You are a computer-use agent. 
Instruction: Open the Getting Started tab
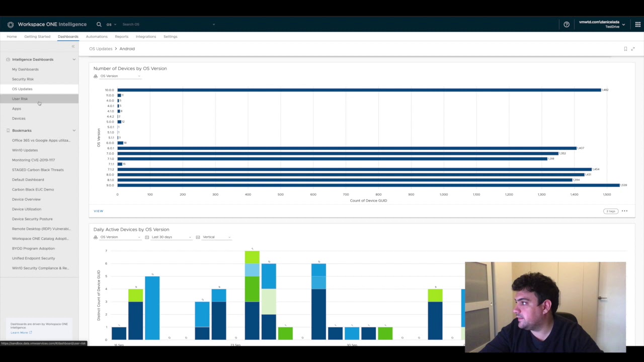point(37,36)
